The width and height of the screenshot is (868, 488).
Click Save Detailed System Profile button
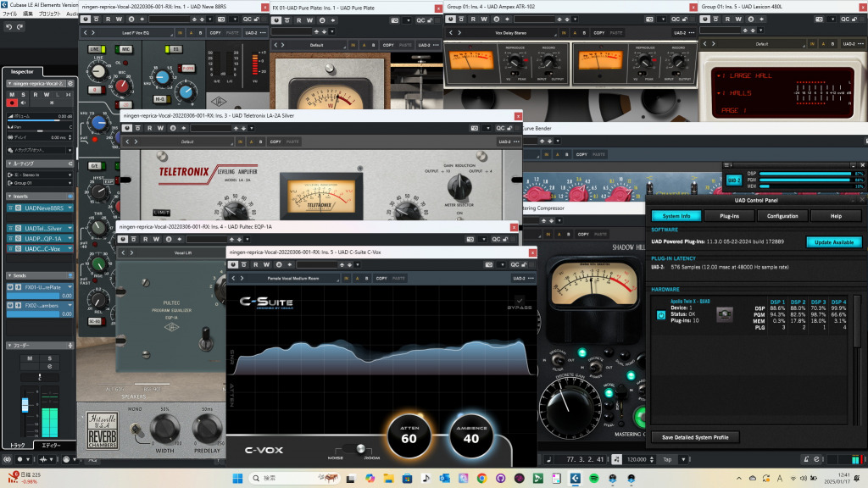tap(695, 437)
